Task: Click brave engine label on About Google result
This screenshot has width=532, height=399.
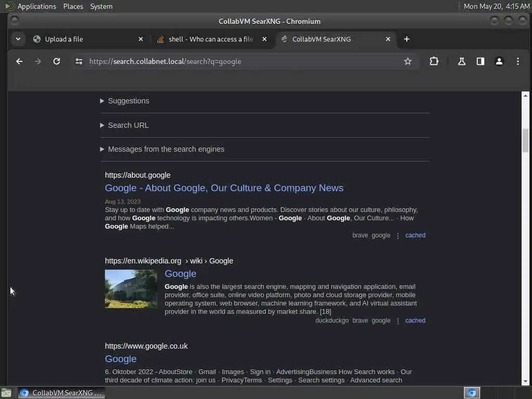Action: (x=360, y=235)
